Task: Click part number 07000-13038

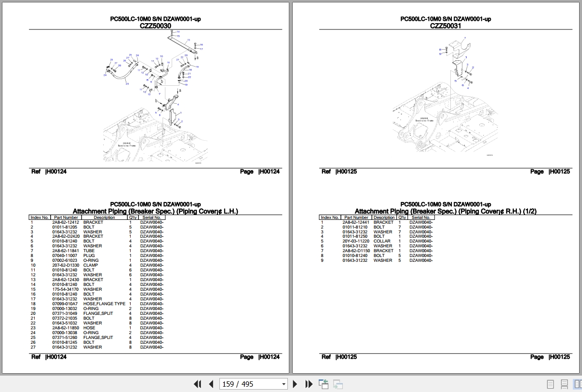Action: click(x=65, y=333)
